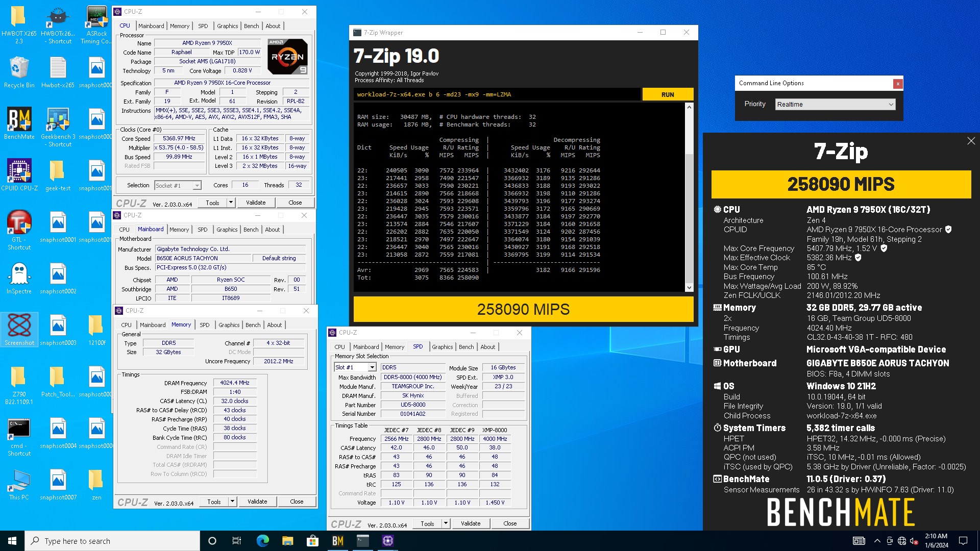Viewport: 980px width, 551px height.
Task: Expand Tools dropdown arrow in SPD tab window
Action: pos(446,523)
